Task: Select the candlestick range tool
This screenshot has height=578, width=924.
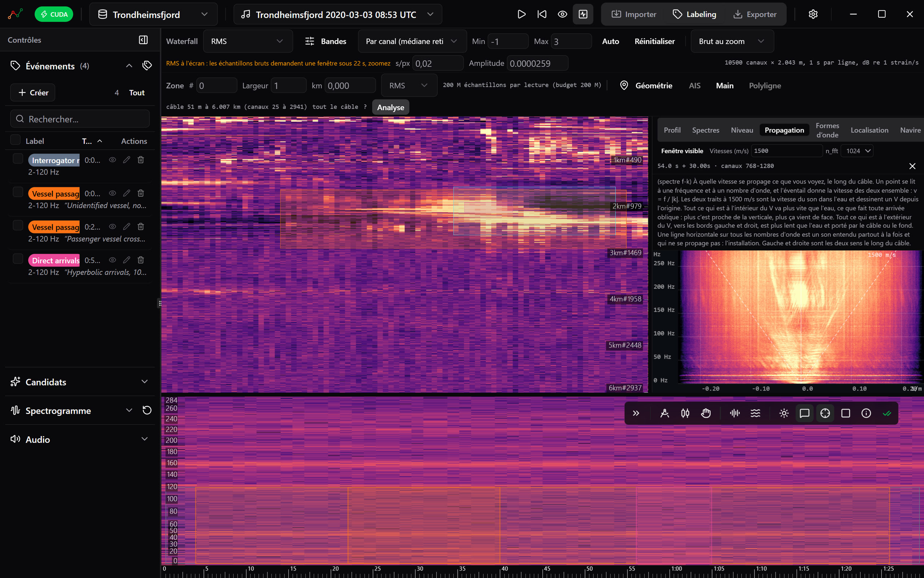Action: pos(685,413)
